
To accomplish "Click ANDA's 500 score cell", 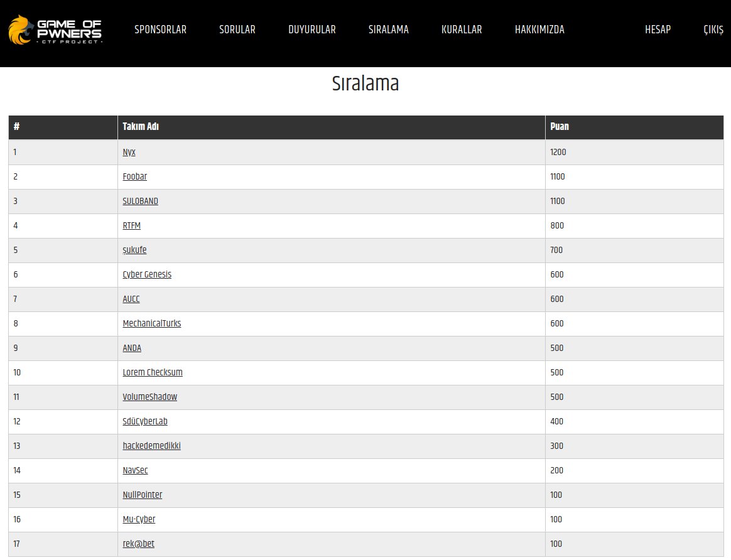I will click(634, 348).
